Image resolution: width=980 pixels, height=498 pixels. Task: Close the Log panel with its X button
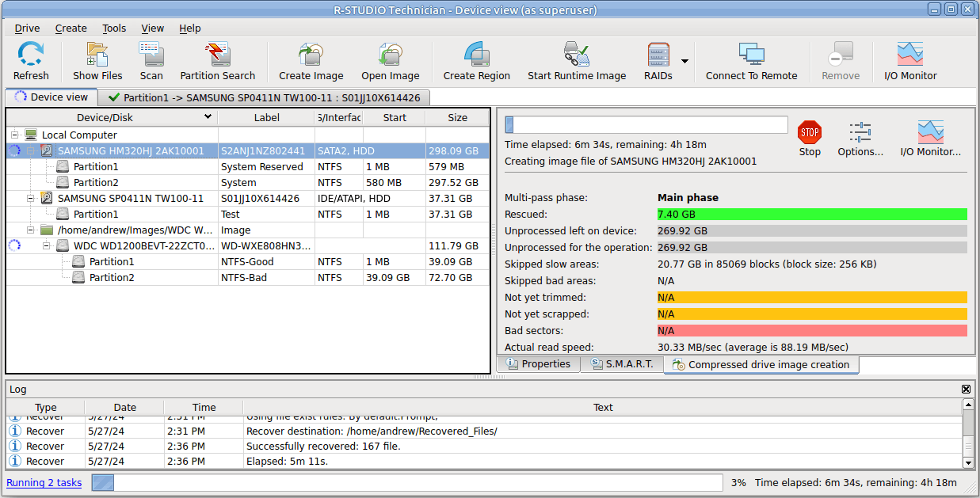(966, 389)
